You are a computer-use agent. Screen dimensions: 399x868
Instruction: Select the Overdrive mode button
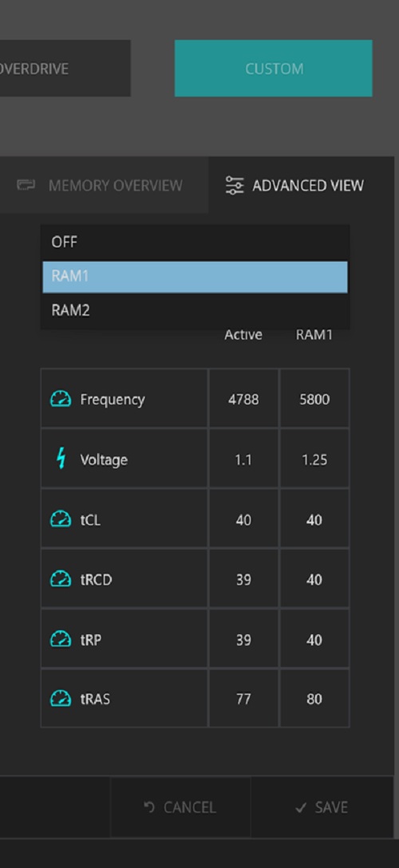[x=65, y=69]
